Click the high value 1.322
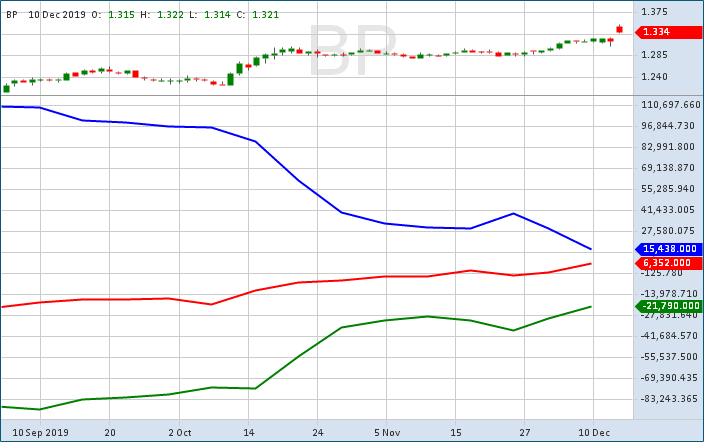This screenshot has width=704, height=442. (x=170, y=14)
